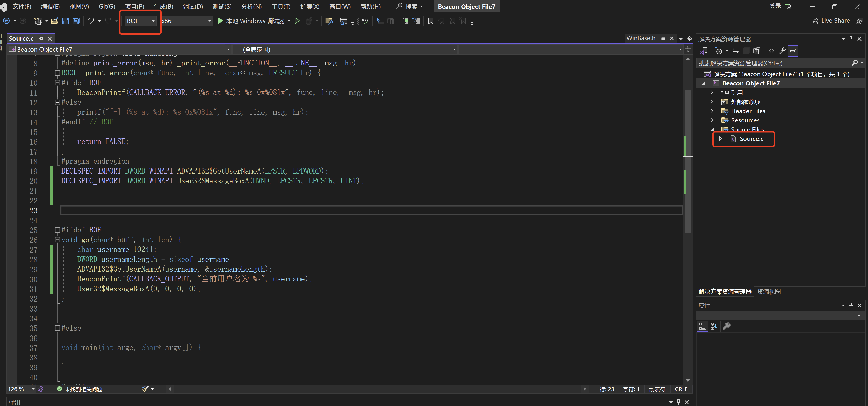
Task: Click the categorized view icon in Properties
Action: [x=703, y=326]
